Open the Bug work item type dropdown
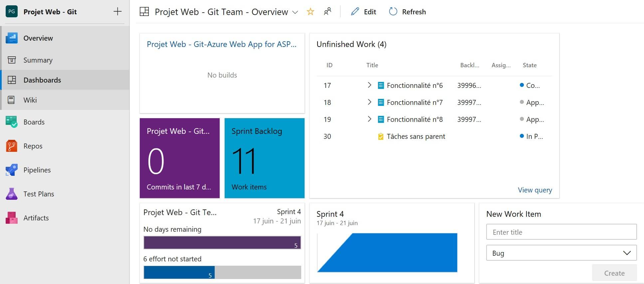This screenshot has width=644, height=284. [x=561, y=253]
